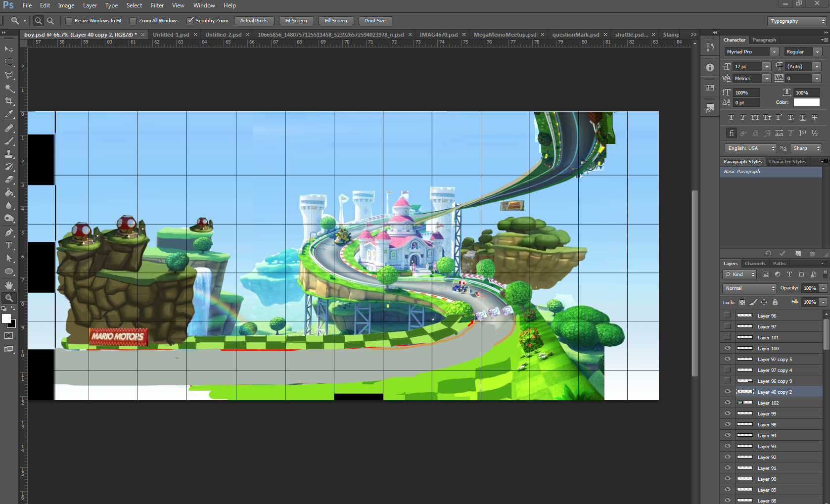Select the Eyedropper tool
The height and width of the screenshot is (504, 830).
click(9, 114)
